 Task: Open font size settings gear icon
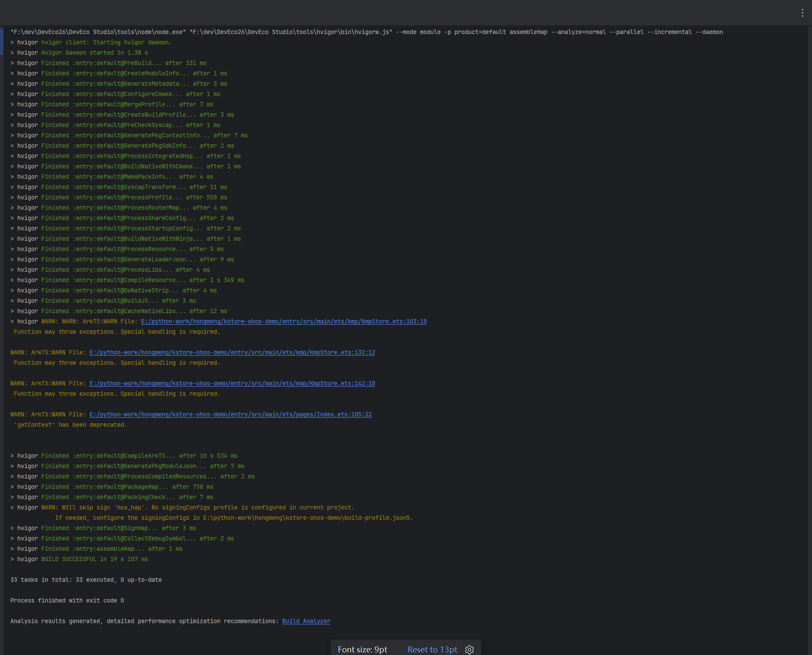point(469,649)
